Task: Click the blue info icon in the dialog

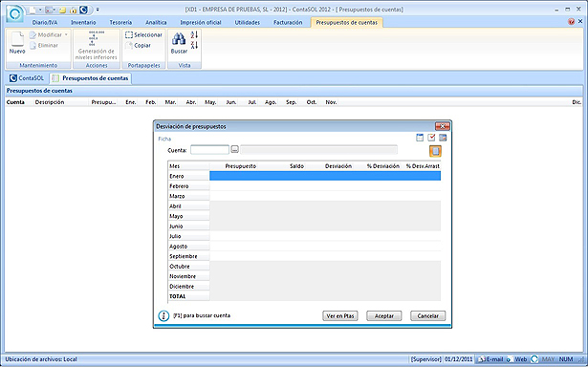Action: coord(163,316)
